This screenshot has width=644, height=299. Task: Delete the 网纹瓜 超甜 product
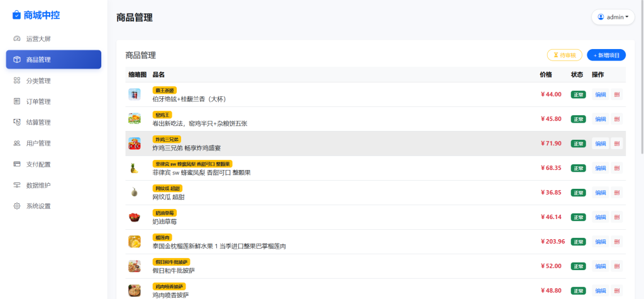616,193
